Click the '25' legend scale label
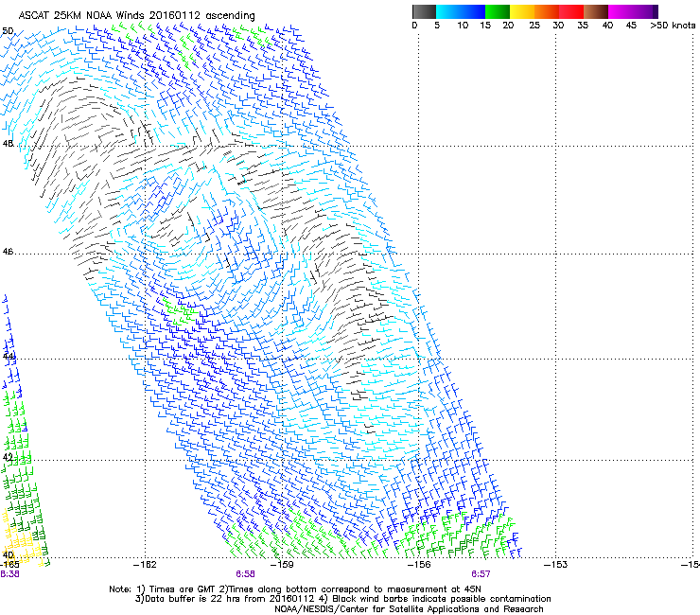The height and width of the screenshot is (615, 700). point(534,25)
